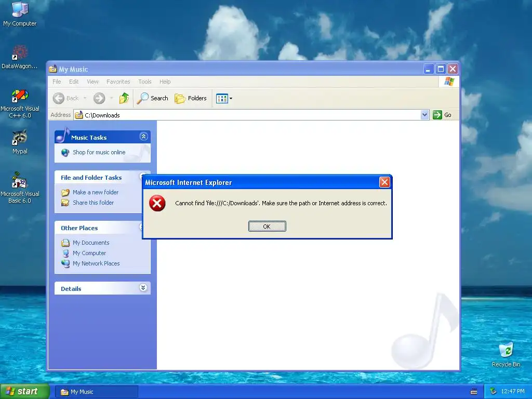Viewport: 532px width, 399px height.
Task: Maximize the My Music window
Action: (x=441, y=69)
